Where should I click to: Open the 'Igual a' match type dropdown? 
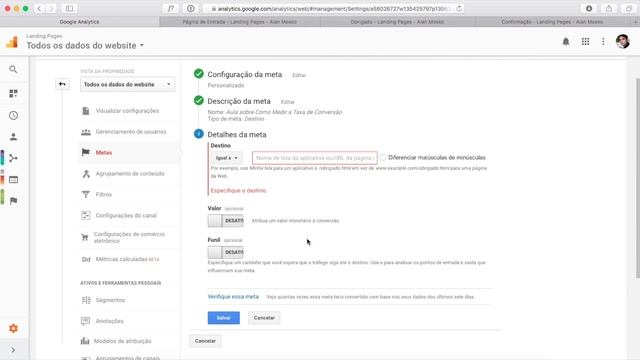[x=227, y=158]
